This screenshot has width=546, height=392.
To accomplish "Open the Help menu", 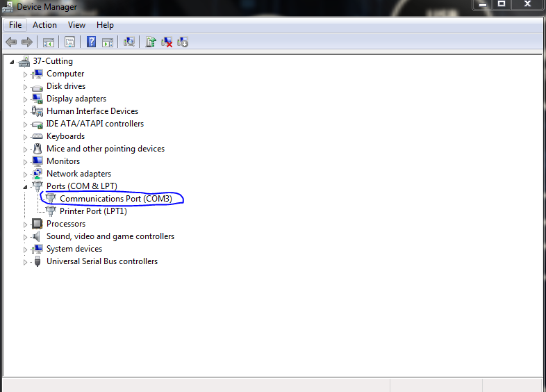I will pyautogui.click(x=105, y=25).
